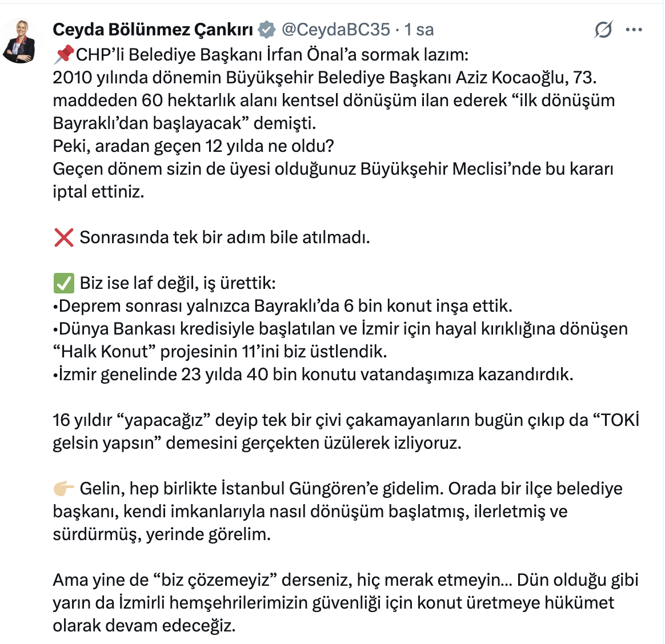This screenshot has width=665, height=644.
Task: Click the red cross mark emoji
Action: pyautogui.click(x=63, y=238)
